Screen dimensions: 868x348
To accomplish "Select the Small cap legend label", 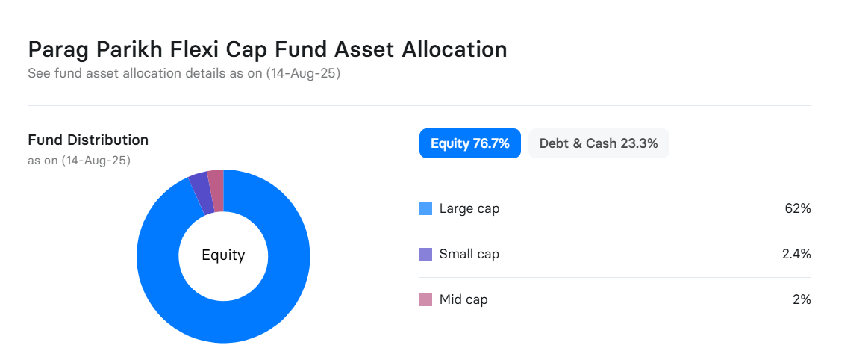I will pos(469,255).
